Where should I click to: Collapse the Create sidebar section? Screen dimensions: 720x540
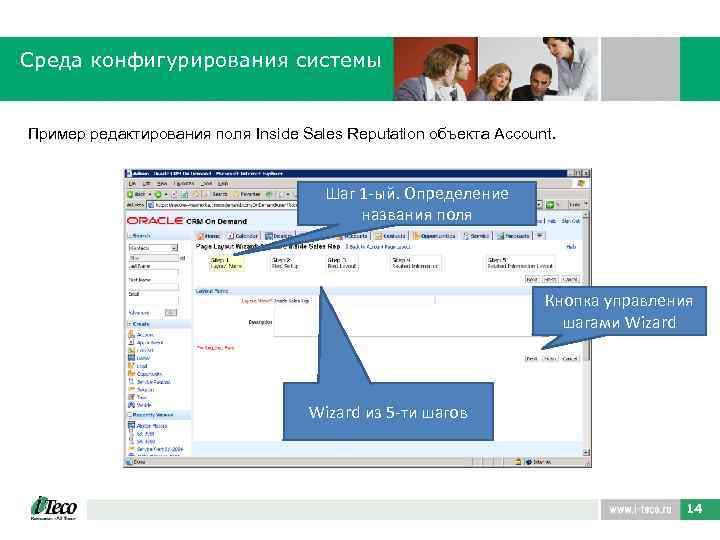[129, 324]
